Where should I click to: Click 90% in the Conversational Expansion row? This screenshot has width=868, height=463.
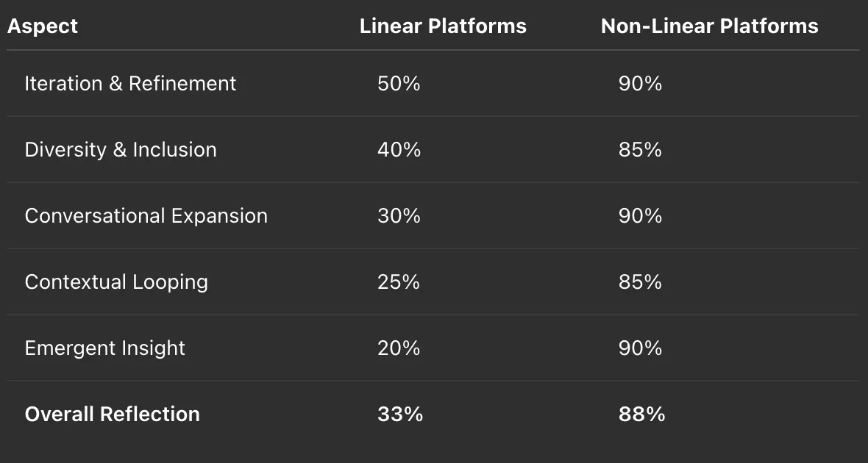(640, 216)
